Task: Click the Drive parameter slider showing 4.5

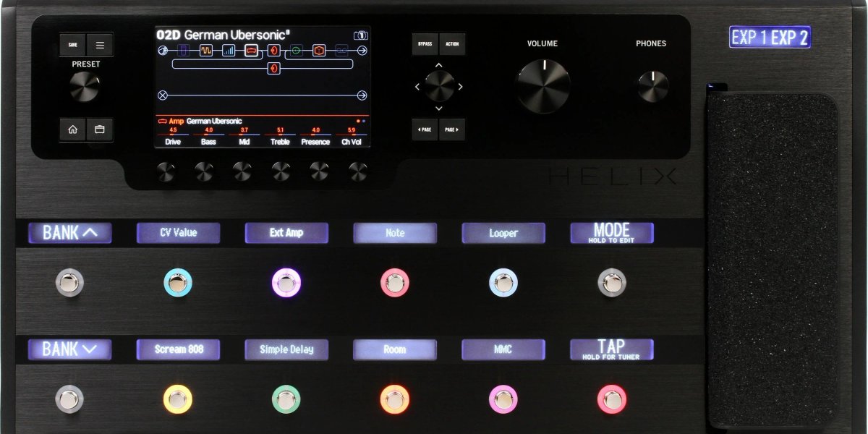Action: [172, 132]
